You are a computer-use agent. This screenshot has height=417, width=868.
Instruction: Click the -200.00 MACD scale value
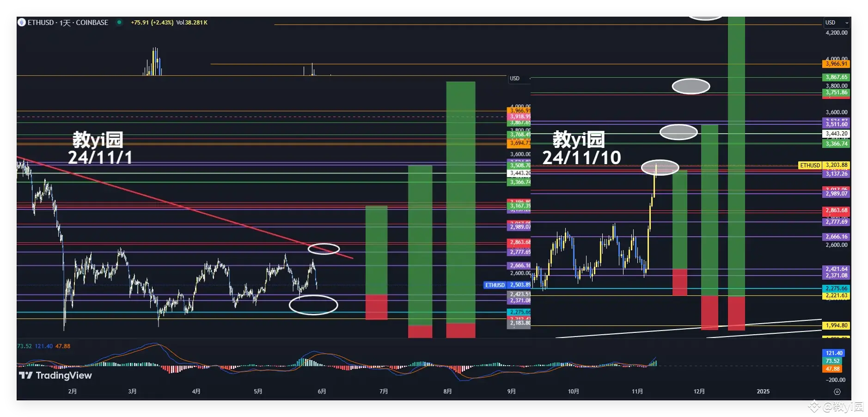pyautogui.click(x=836, y=380)
